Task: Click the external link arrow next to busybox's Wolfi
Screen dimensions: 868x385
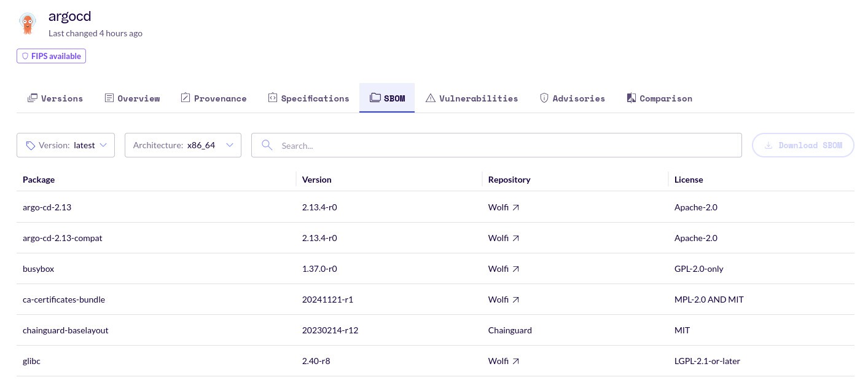Action: click(516, 268)
